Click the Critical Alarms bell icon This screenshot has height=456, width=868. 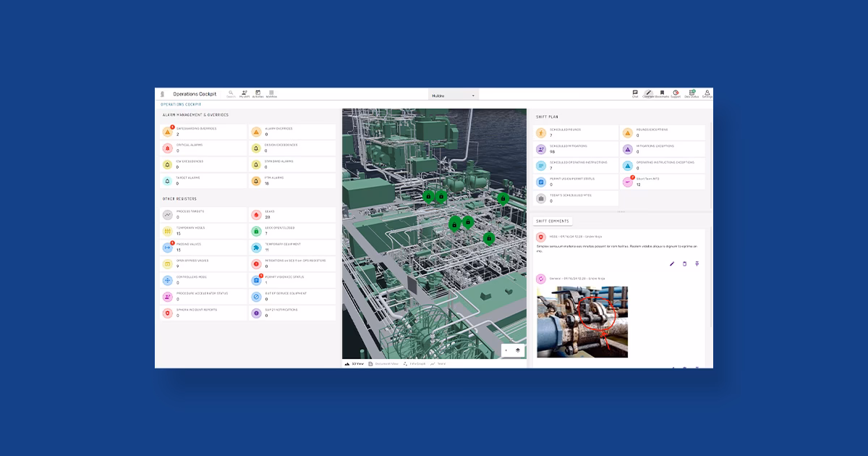click(167, 148)
